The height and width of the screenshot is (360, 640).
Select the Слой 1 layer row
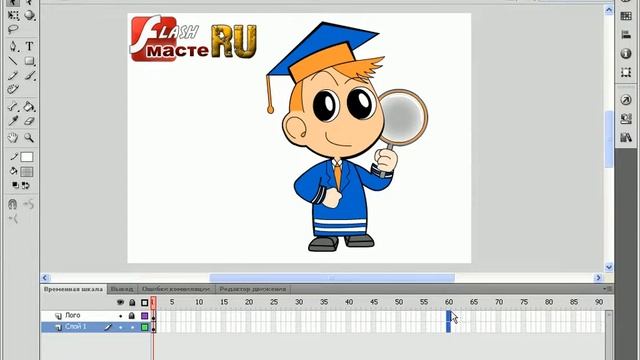[x=96, y=327]
